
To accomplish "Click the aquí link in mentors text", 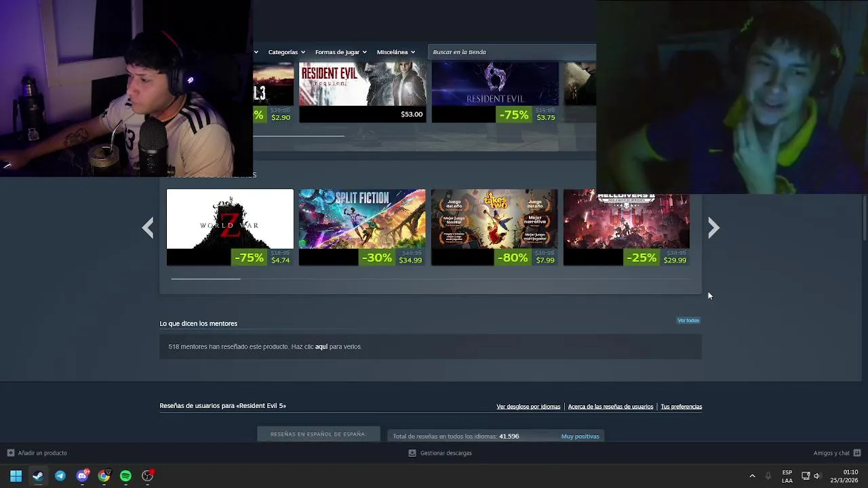I will pyautogui.click(x=321, y=346).
